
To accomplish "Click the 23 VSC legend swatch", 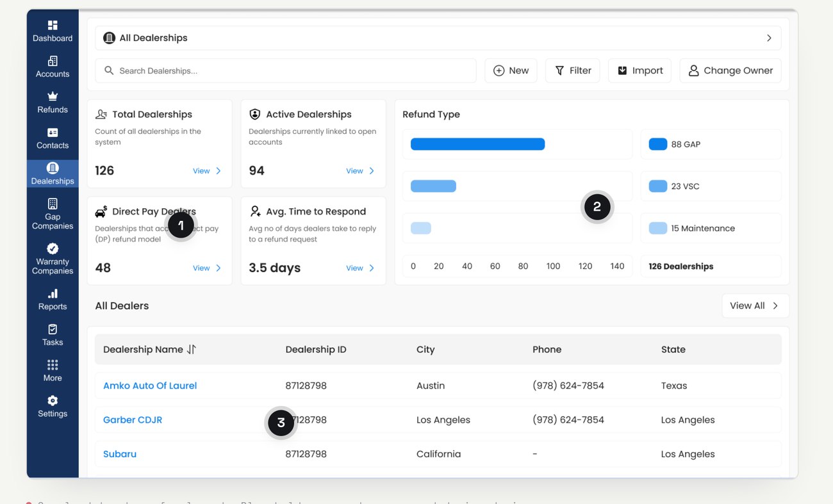I will pyautogui.click(x=658, y=186).
